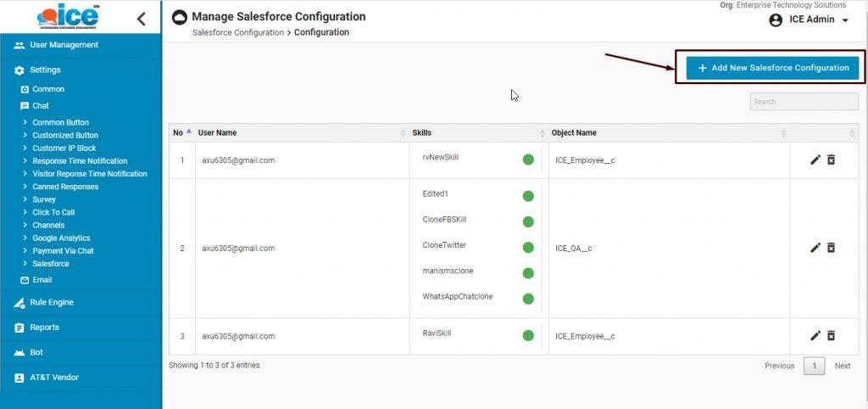Click edit pencil for RaviSkill row

click(x=815, y=336)
